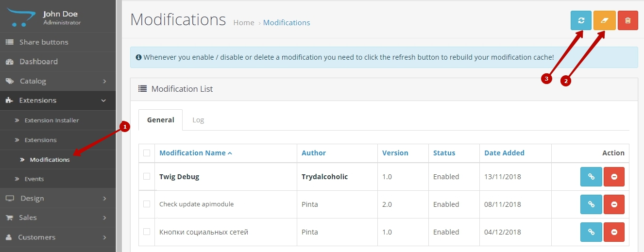Select the General tab
The height and width of the screenshot is (252, 644).
tap(161, 120)
